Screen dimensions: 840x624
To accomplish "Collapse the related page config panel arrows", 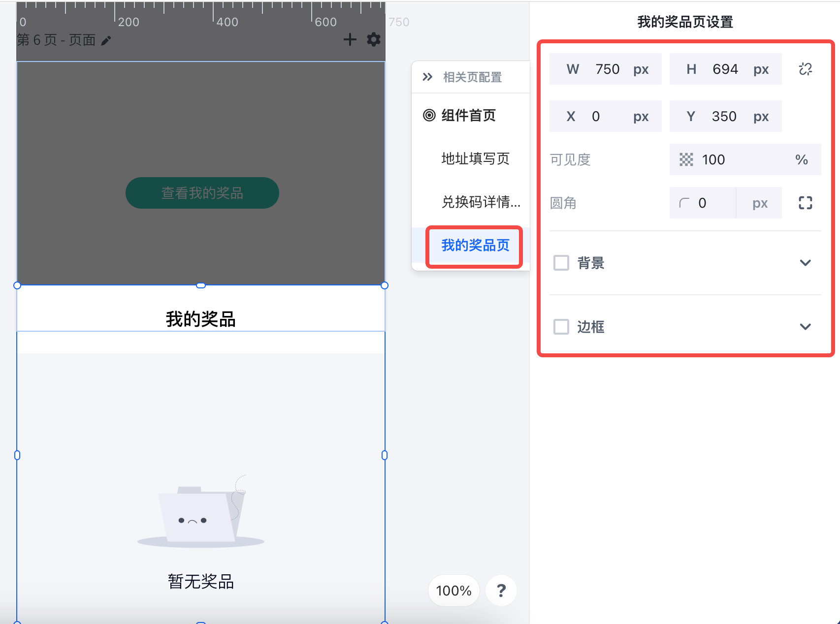I will [427, 77].
